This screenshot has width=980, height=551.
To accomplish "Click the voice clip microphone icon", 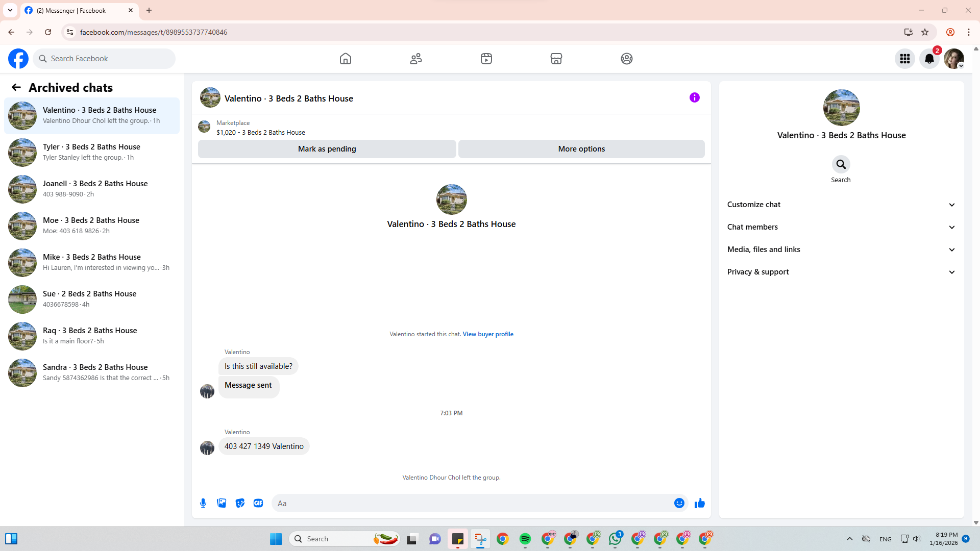I will pyautogui.click(x=203, y=503).
